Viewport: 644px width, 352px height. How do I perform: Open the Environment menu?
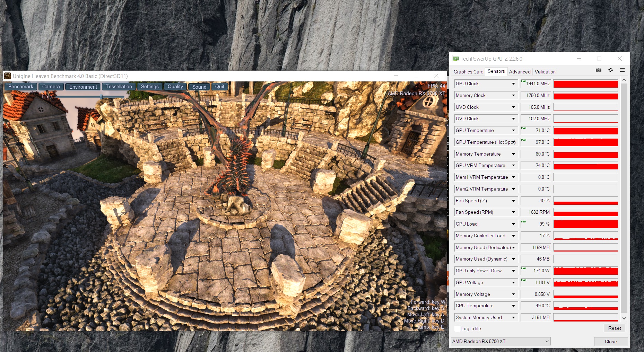click(83, 87)
